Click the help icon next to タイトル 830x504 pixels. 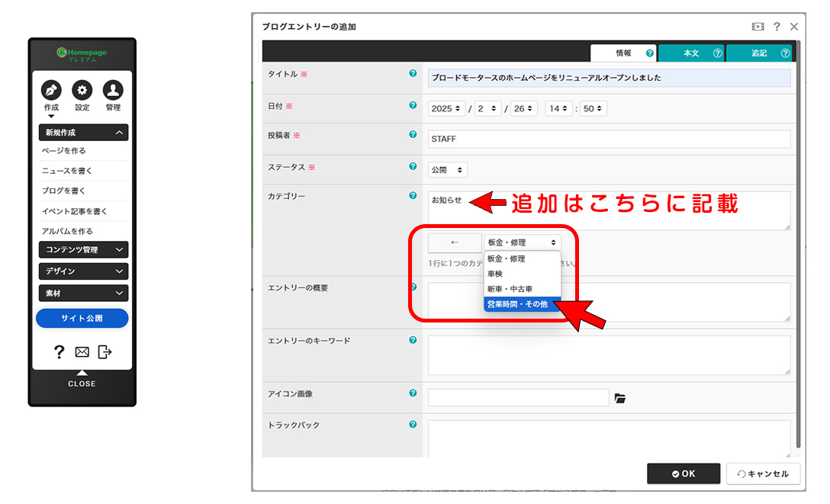click(x=413, y=74)
